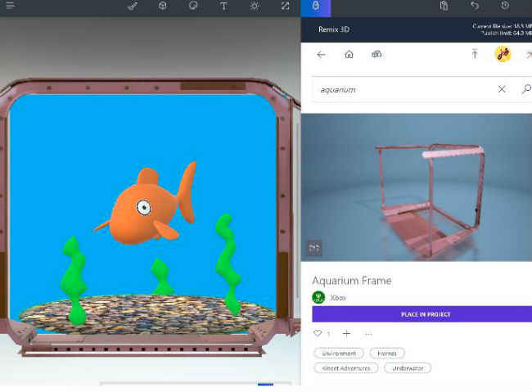Click the upload model icon
The width and height of the screenshot is (532, 392).
(475, 54)
